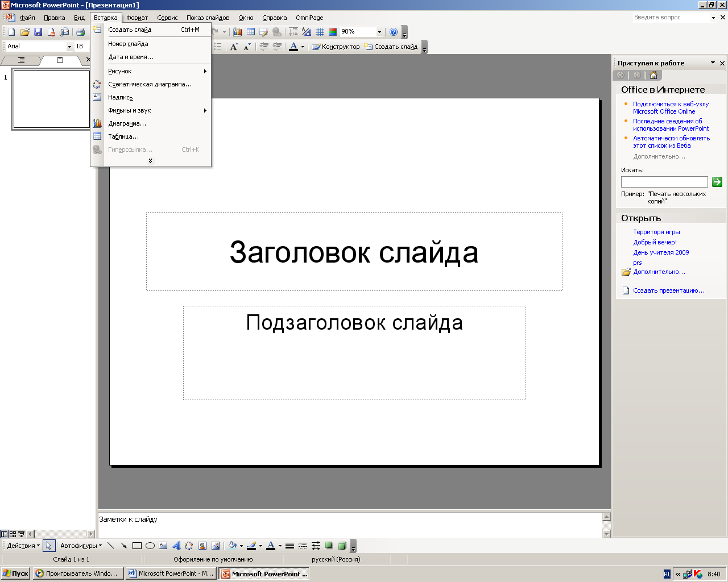Click the Заметки к слайду notes area
This screenshot has width=728, height=582.
pos(350,525)
